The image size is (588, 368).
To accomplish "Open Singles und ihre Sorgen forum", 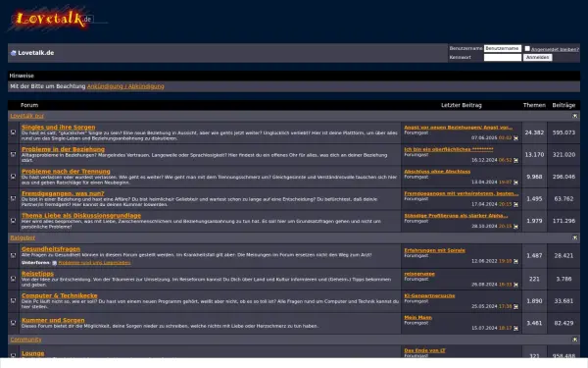I will [x=59, y=127].
